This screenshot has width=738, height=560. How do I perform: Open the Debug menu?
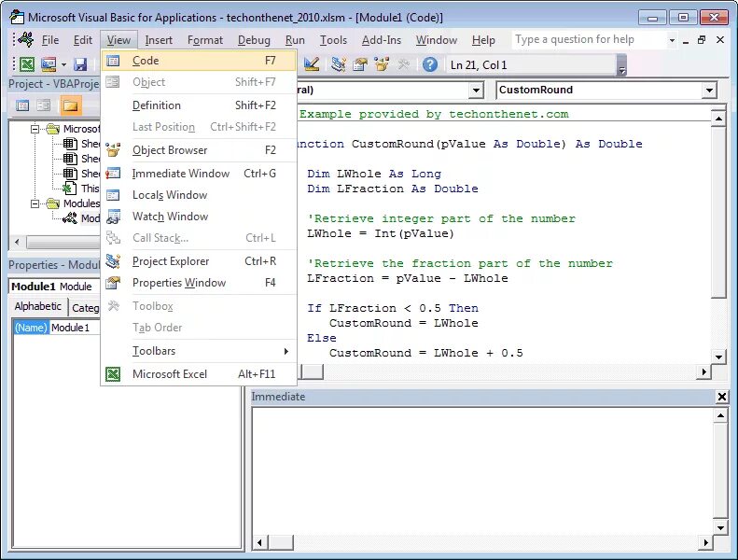click(x=254, y=40)
